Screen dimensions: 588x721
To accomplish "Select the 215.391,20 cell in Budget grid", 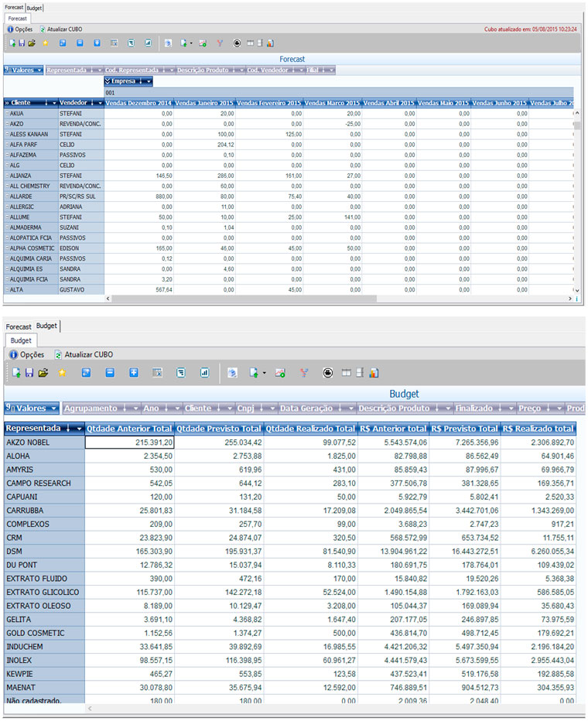I will [129, 443].
